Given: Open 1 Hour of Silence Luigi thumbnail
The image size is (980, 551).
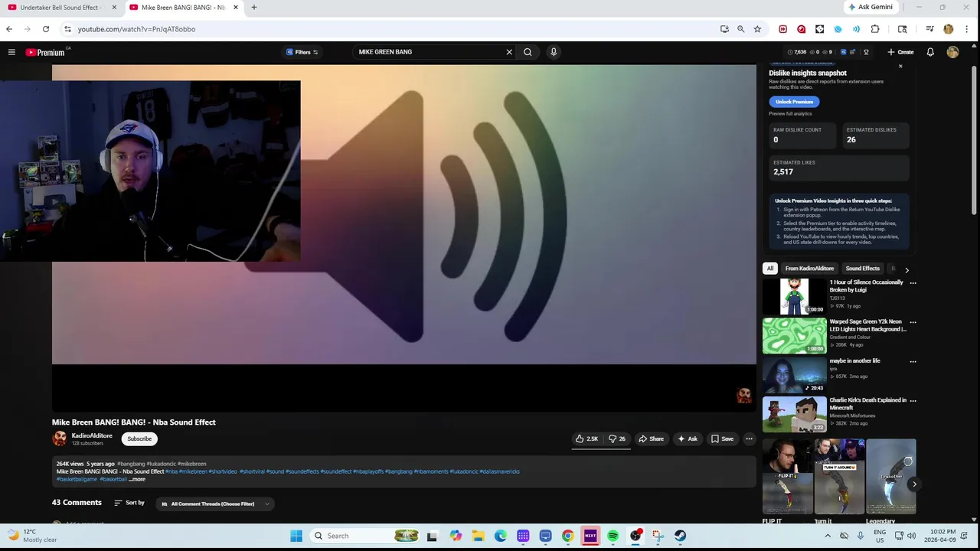Looking at the screenshot, I should coord(795,297).
